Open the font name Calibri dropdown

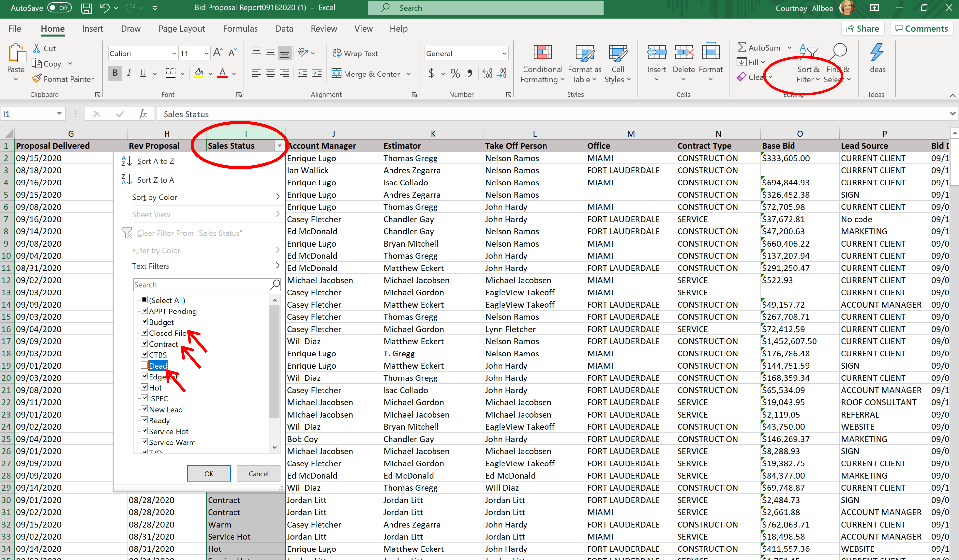174,53
